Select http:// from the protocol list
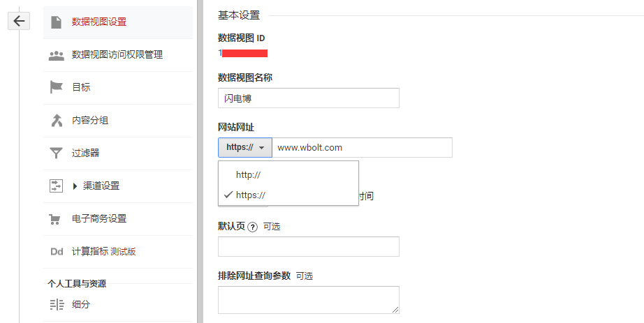The image size is (644, 323). point(248,174)
